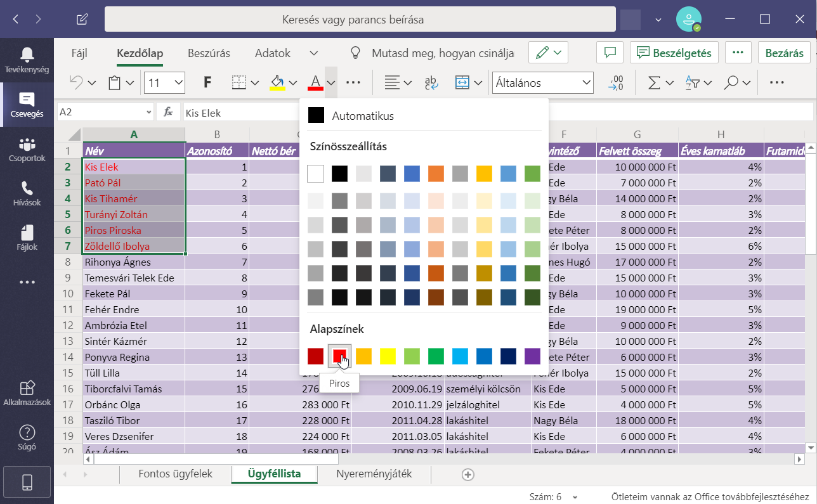Click the Undo arrow icon

[76, 82]
